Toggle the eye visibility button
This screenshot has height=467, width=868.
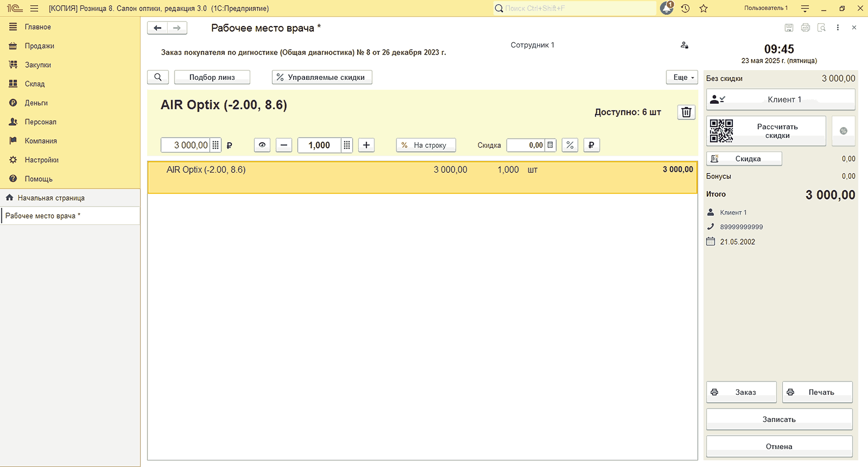coord(262,145)
